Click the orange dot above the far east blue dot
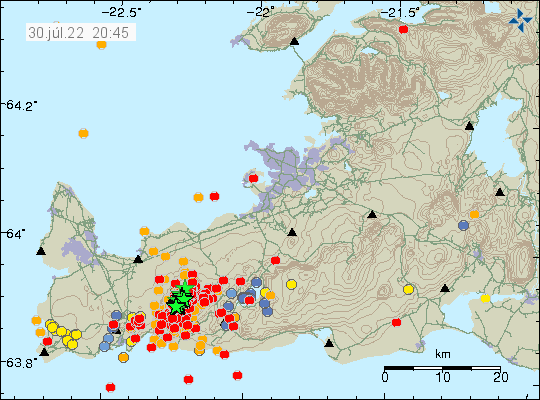540x400 pixels. 474,214
